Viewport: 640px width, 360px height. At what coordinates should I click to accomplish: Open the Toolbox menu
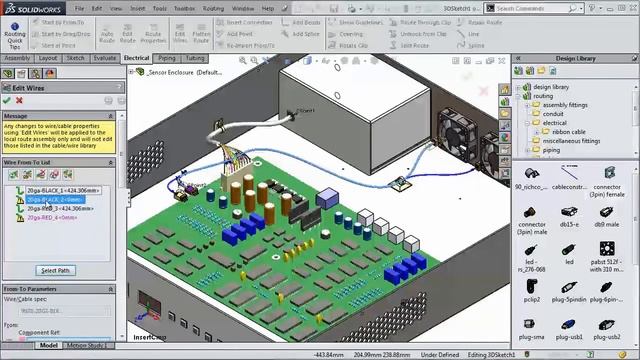(x=184, y=8)
